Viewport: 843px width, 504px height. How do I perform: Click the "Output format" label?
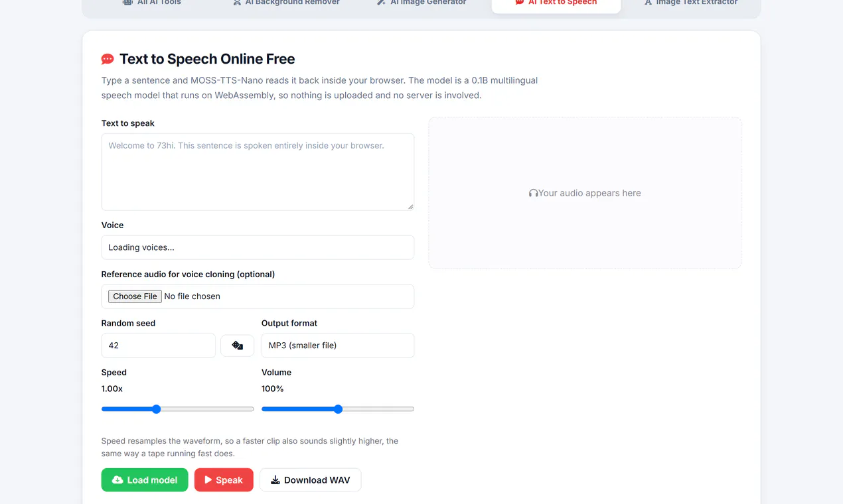point(289,324)
